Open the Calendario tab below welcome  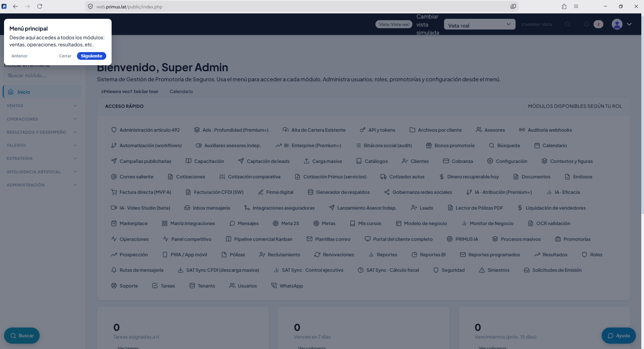(181, 91)
